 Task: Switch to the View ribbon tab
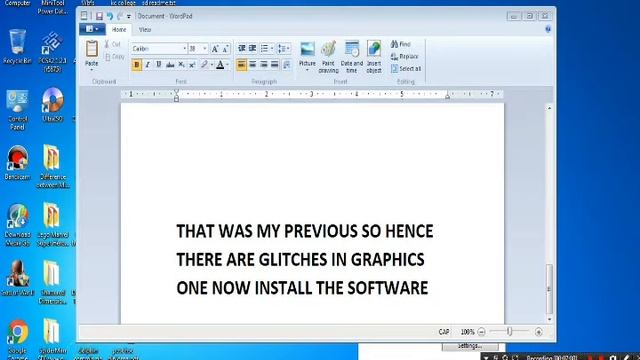[x=144, y=30]
